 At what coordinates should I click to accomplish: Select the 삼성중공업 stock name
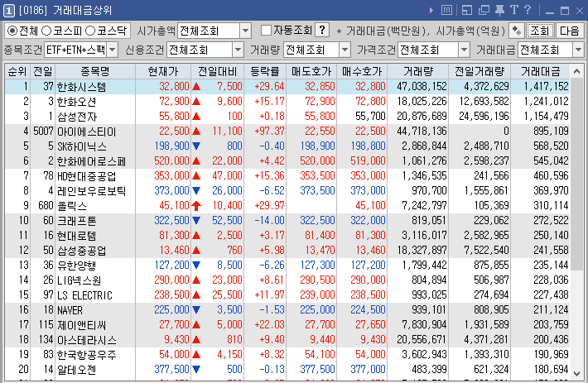click(x=82, y=251)
